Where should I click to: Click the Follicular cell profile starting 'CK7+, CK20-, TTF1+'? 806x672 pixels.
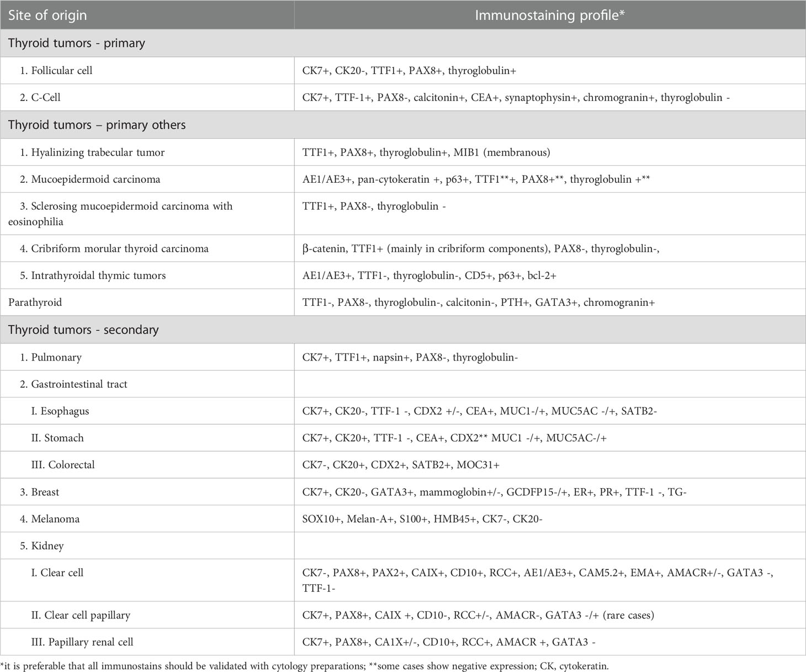tap(409, 71)
